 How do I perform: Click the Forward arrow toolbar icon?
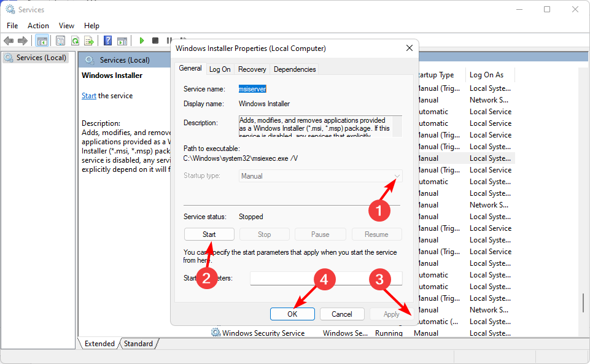coord(23,41)
